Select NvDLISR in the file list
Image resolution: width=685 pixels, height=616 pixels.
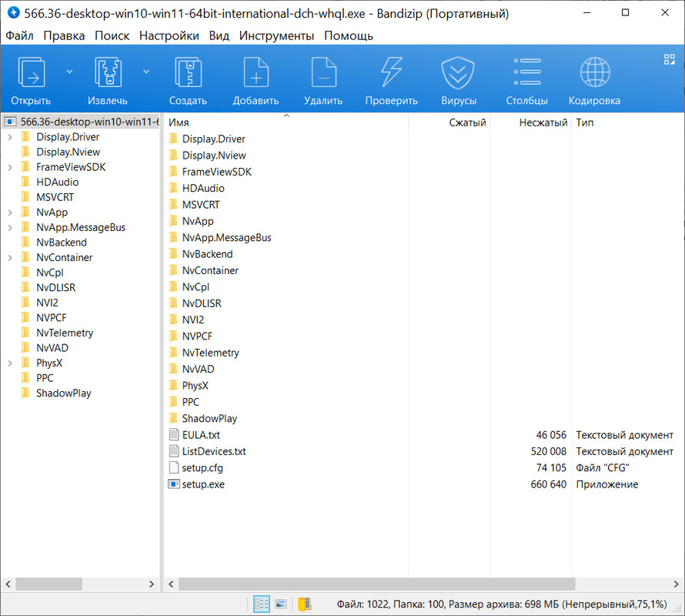[202, 303]
